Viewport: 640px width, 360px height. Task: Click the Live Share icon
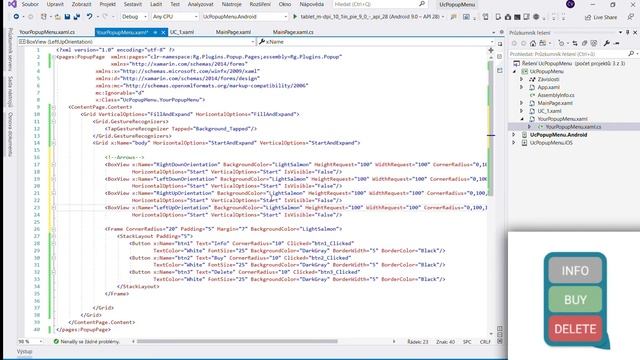point(588,17)
